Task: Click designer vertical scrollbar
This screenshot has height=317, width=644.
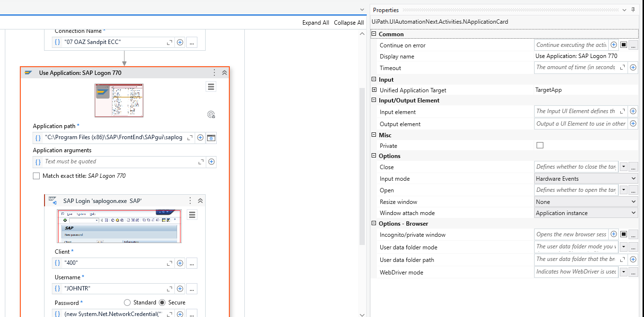Action: pyautogui.click(x=361, y=167)
